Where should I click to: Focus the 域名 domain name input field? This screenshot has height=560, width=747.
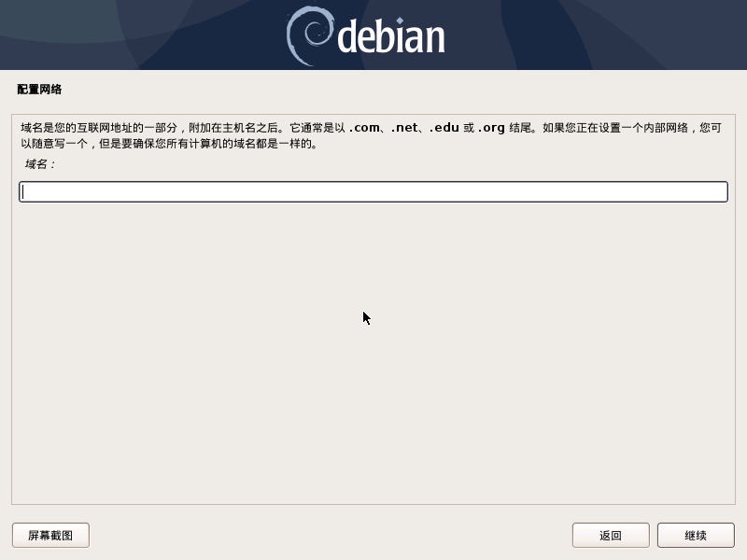373,191
